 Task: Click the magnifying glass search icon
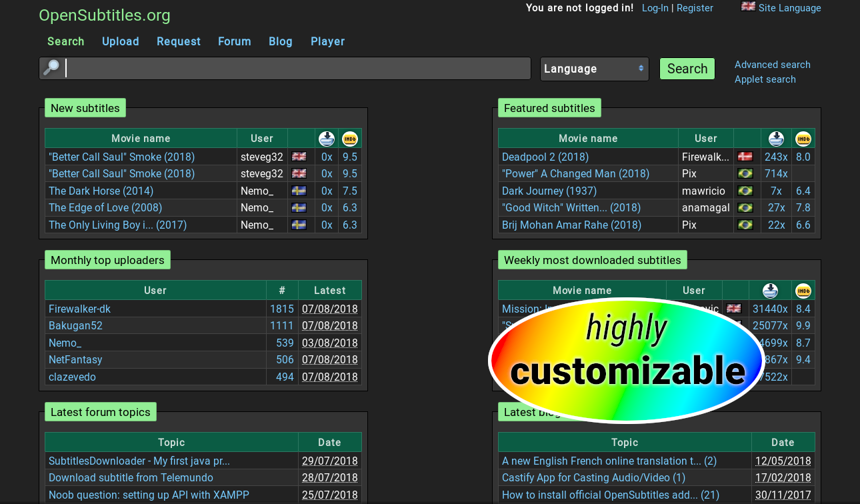(x=51, y=68)
